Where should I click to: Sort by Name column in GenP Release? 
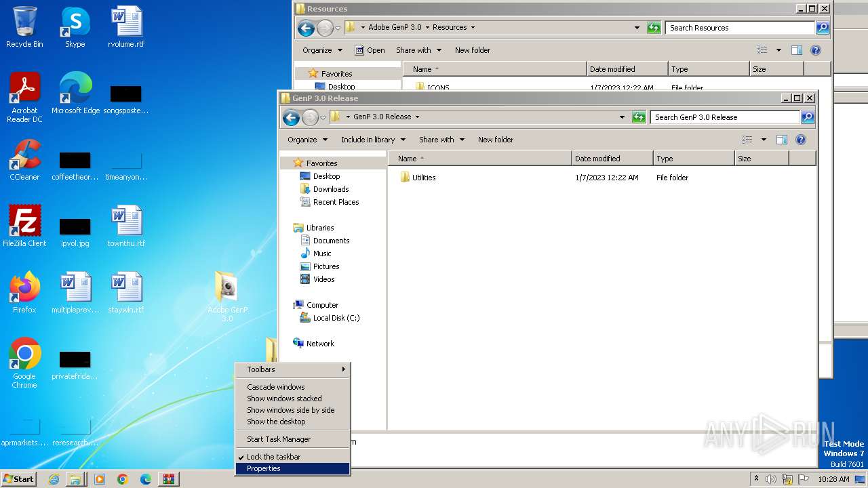[x=480, y=159]
